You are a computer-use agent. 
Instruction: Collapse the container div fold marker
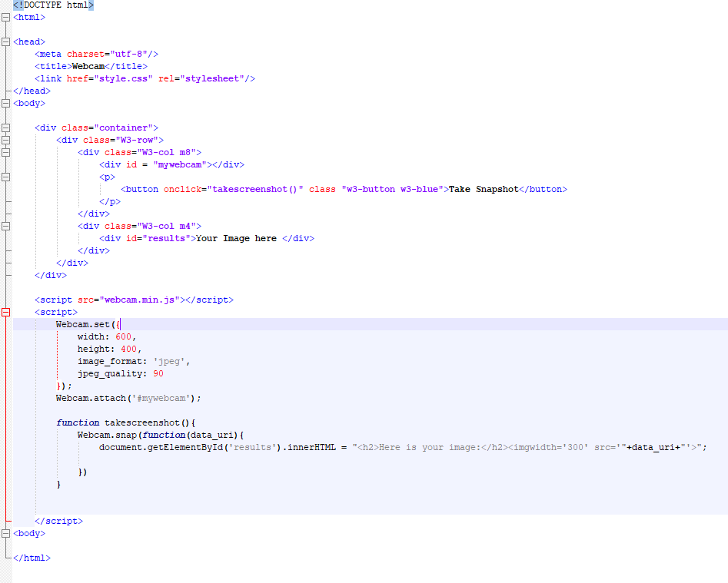pos(5,128)
